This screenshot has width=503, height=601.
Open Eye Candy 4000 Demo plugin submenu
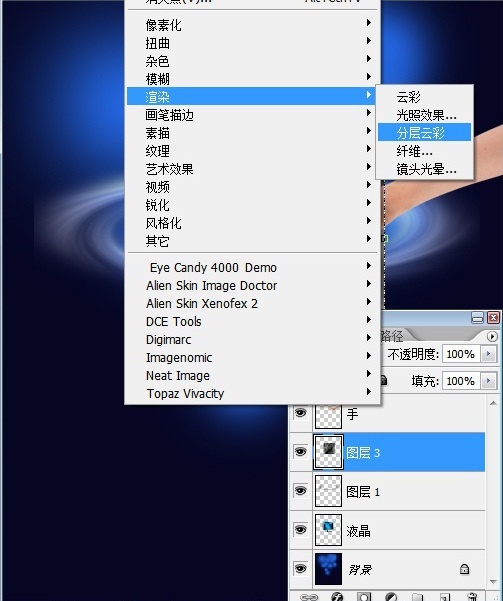pyautogui.click(x=253, y=267)
